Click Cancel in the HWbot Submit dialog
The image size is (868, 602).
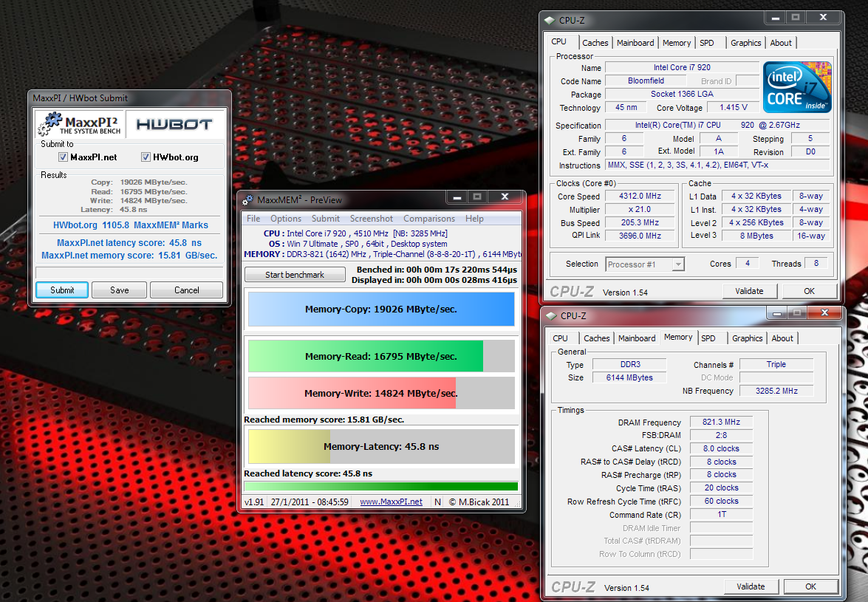(x=187, y=290)
